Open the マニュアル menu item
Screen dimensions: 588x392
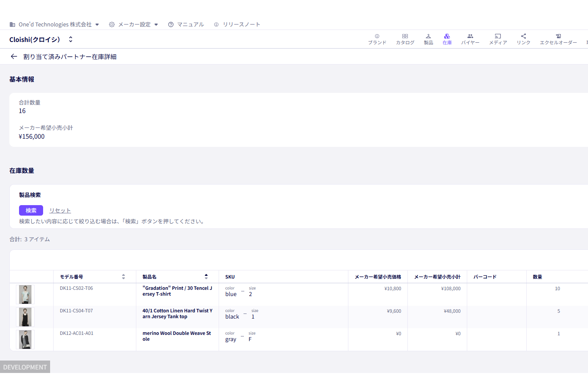click(x=186, y=24)
